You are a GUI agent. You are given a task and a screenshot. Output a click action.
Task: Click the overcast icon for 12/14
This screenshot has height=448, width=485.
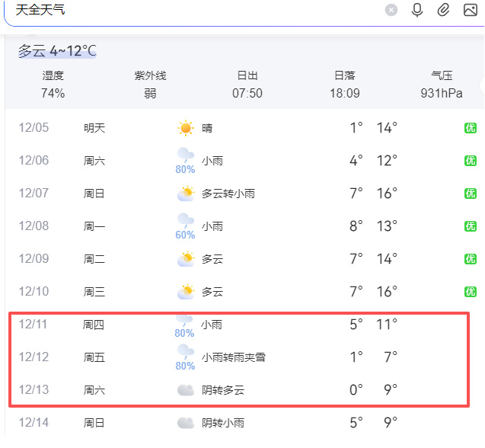tap(186, 423)
